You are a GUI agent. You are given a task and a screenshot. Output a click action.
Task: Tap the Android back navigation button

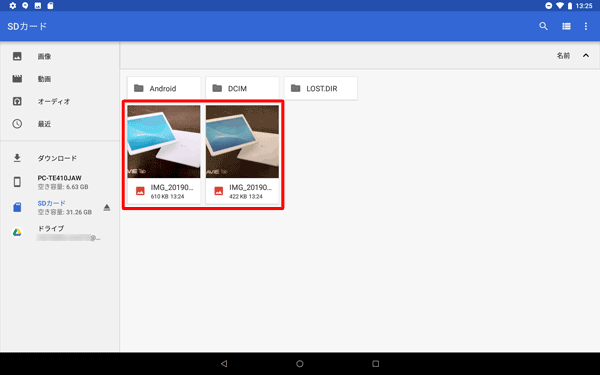click(x=224, y=364)
